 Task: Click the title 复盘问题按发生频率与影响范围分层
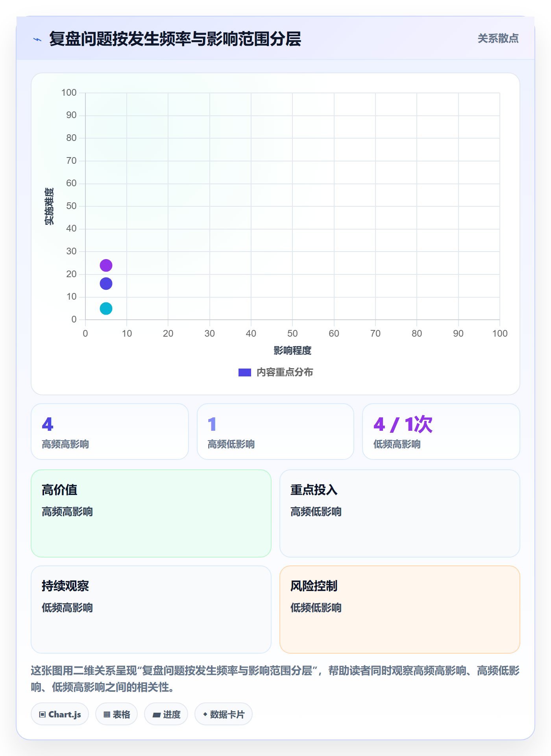[175, 39]
